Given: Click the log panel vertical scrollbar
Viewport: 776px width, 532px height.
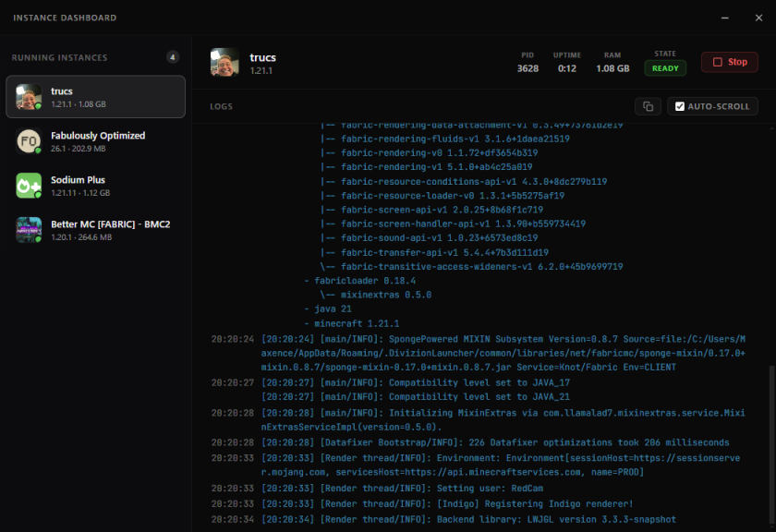Looking at the screenshot, I should click(x=770, y=443).
